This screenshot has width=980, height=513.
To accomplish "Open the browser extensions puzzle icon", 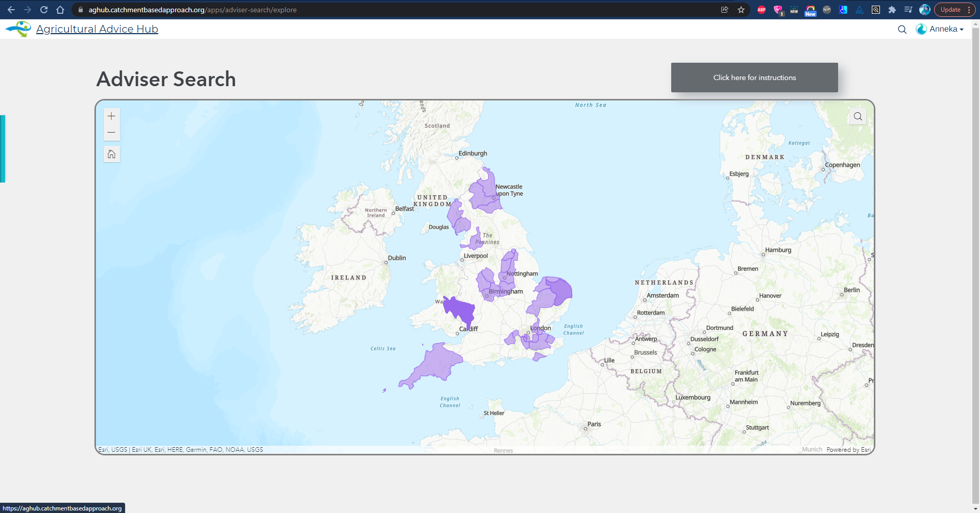I will pyautogui.click(x=892, y=10).
